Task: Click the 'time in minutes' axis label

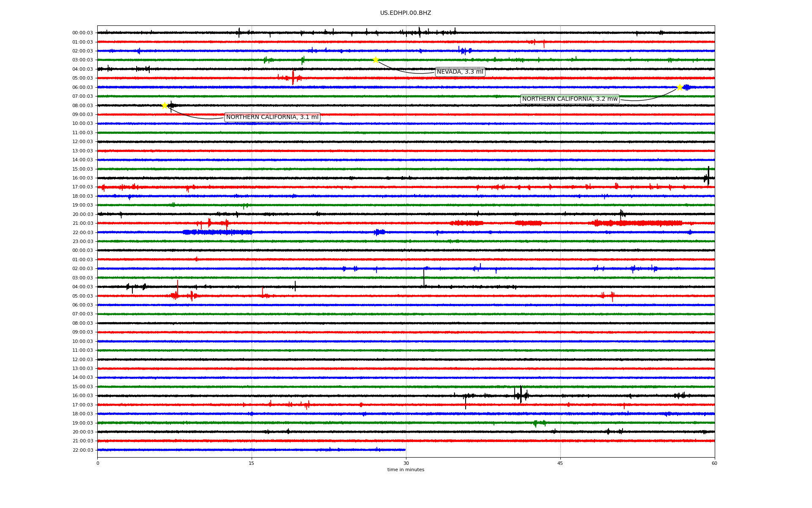Action: click(406, 470)
